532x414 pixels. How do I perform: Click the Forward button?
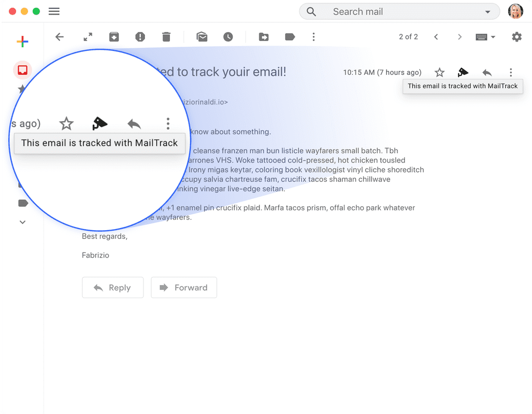[x=184, y=287]
